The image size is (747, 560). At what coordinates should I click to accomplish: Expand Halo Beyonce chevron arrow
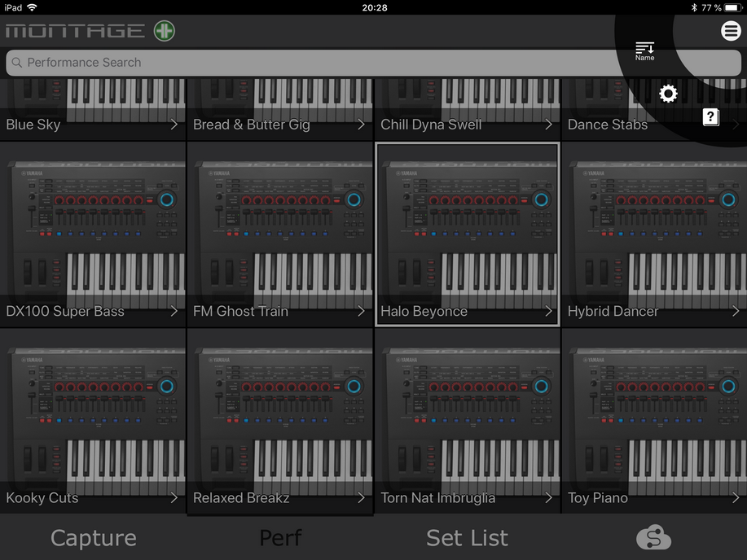click(548, 311)
